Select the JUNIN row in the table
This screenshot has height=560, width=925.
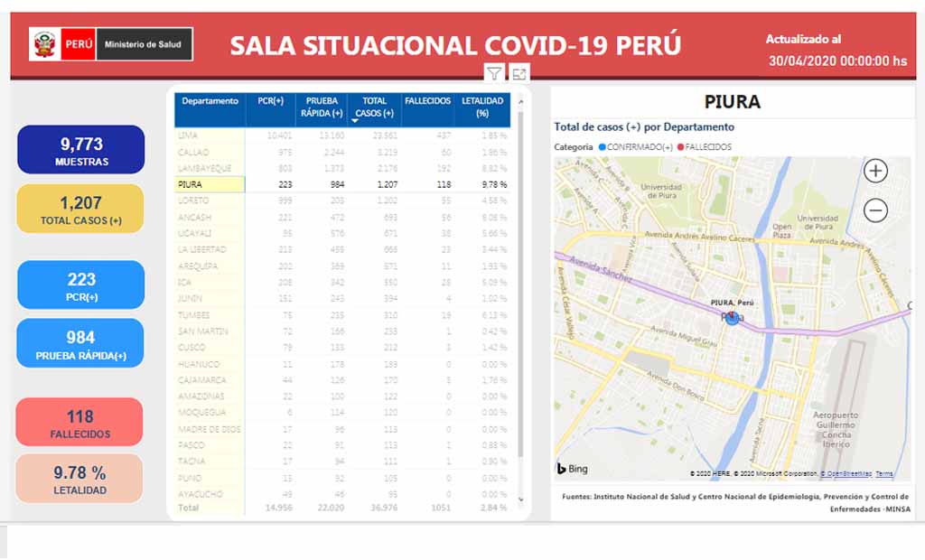click(342, 299)
